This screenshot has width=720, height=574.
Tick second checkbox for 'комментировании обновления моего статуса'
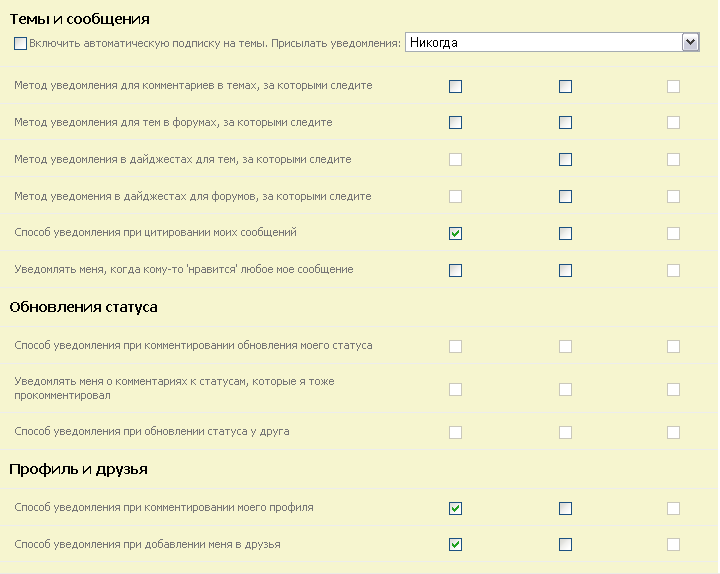(565, 346)
